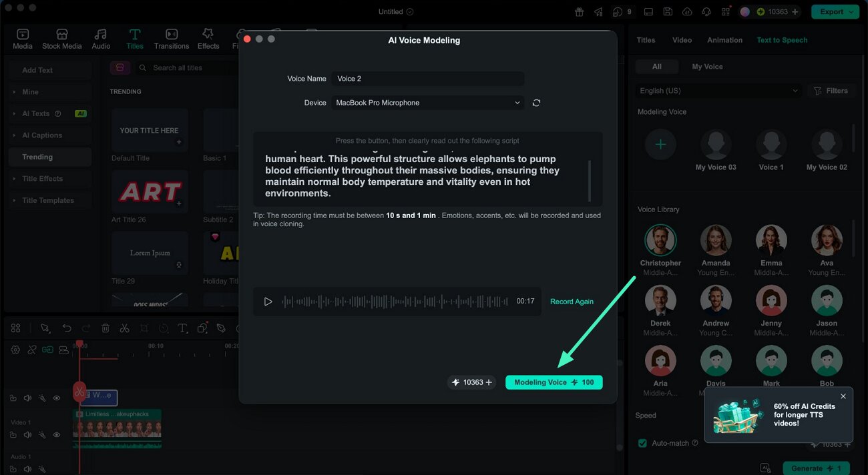Mute the Video 1 track
The image size is (868, 475).
[x=27, y=434]
